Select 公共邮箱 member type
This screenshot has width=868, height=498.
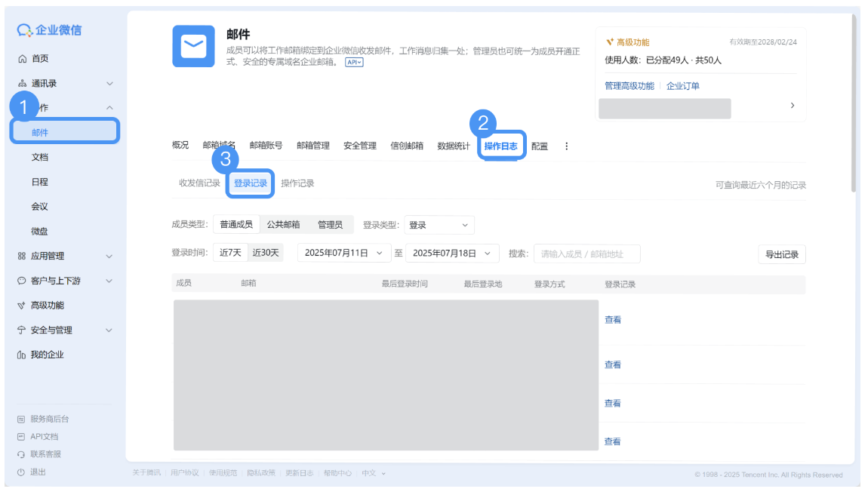284,225
